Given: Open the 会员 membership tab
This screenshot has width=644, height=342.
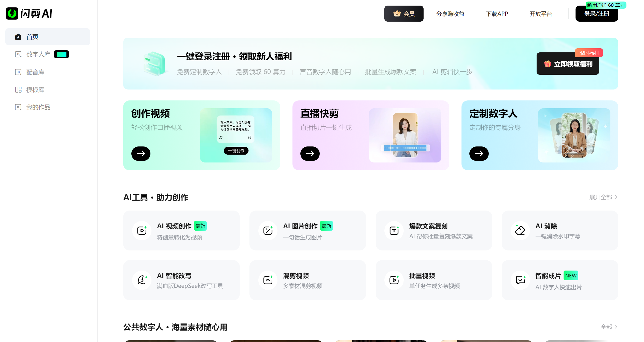Looking at the screenshot, I should [x=404, y=13].
